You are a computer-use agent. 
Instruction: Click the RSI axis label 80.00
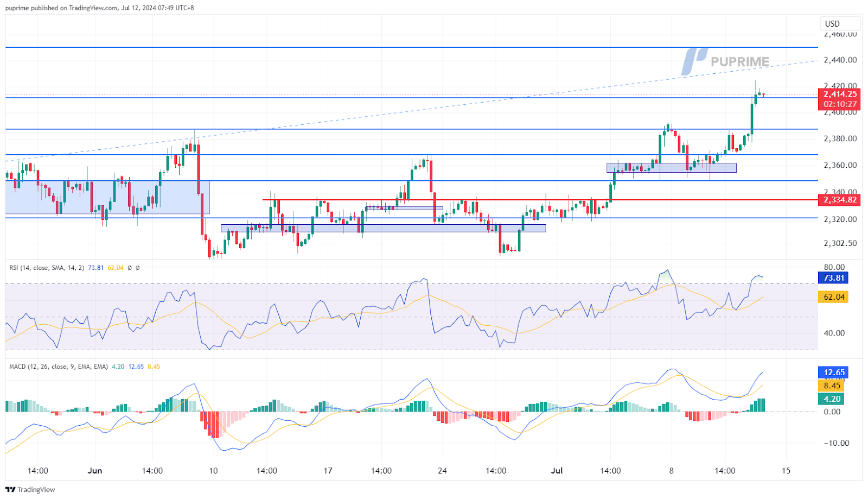(834, 267)
